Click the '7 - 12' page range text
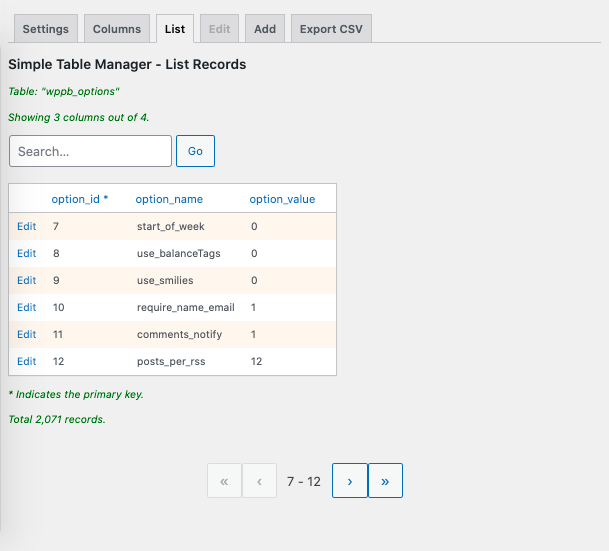 [x=304, y=481]
